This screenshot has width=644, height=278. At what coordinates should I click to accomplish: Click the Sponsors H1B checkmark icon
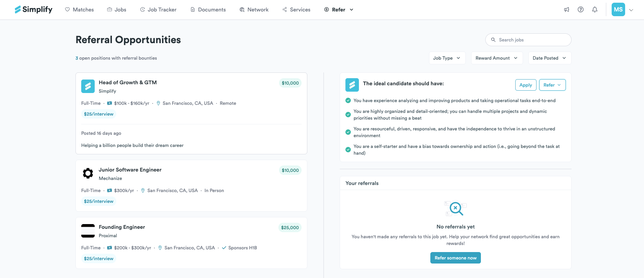[224, 248]
